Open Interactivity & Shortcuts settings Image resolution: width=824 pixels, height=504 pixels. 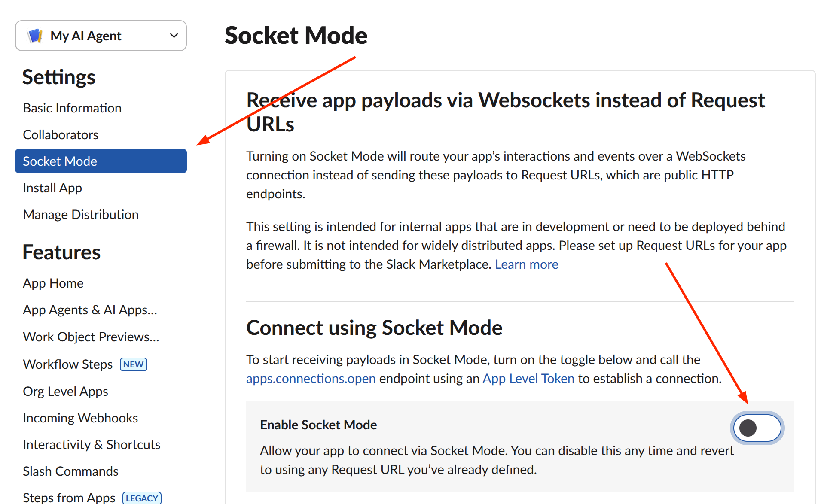pos(91,444)
